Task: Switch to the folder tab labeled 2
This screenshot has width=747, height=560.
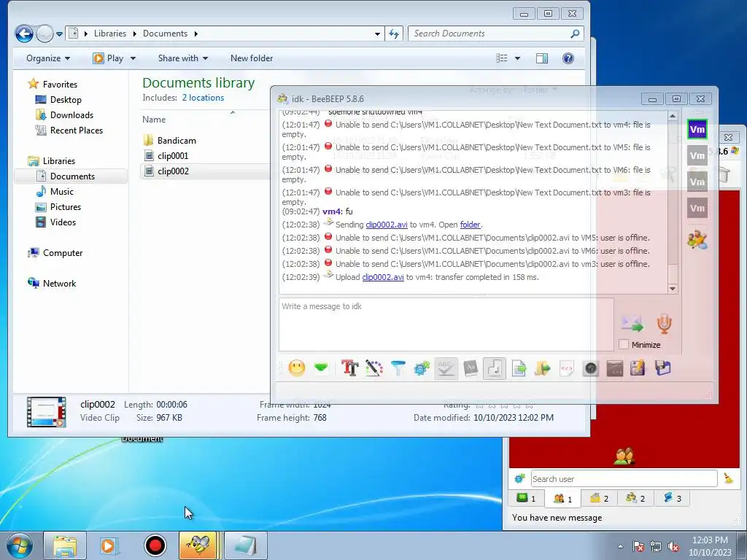Action: (x=600, y=498)
